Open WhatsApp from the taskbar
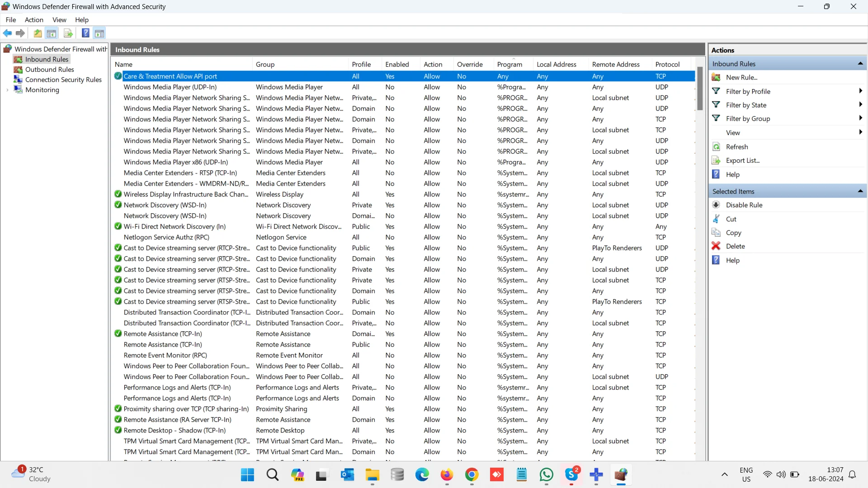This screenshot has height=488, width=868. click(546, 475)
